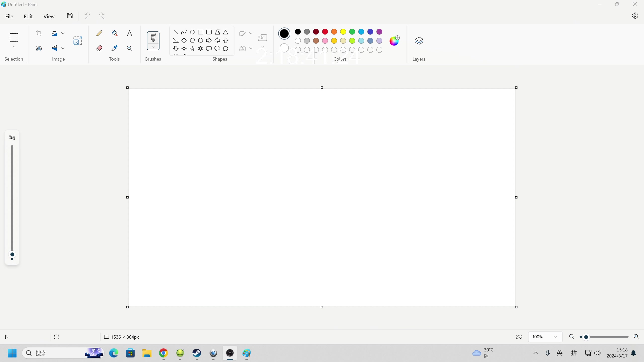The image size is (644, 362).
Task: Open the Windows Start menu
Action: [x=12, y=353]
